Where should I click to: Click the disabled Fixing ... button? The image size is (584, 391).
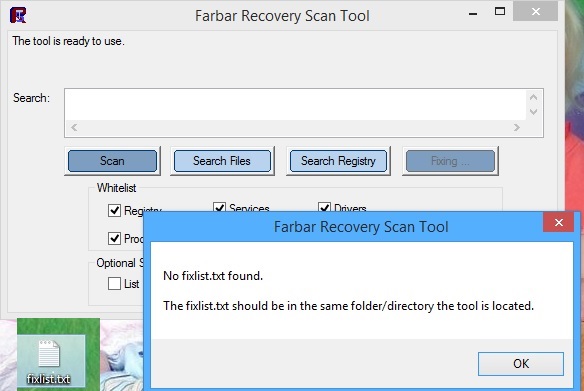click(450, 161)
